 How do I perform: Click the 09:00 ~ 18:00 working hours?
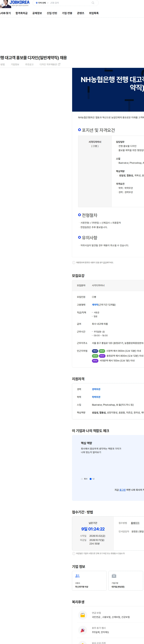101,336
